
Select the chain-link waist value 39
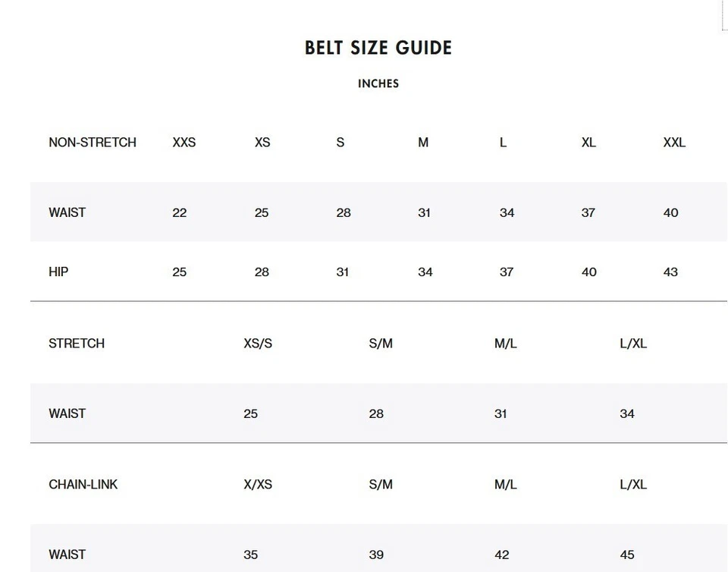click(376, 555)
